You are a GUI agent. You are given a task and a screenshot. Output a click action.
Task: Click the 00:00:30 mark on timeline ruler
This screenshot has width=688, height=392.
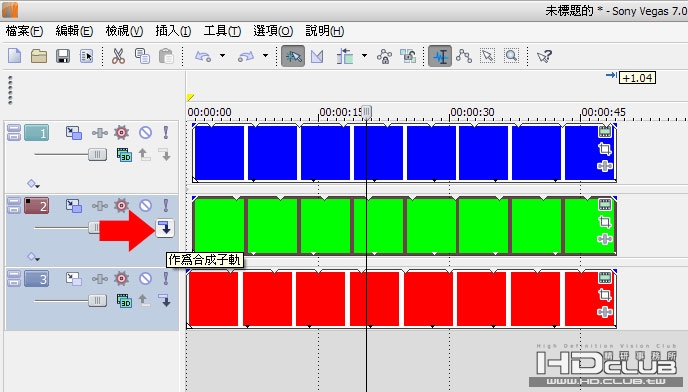472,112
